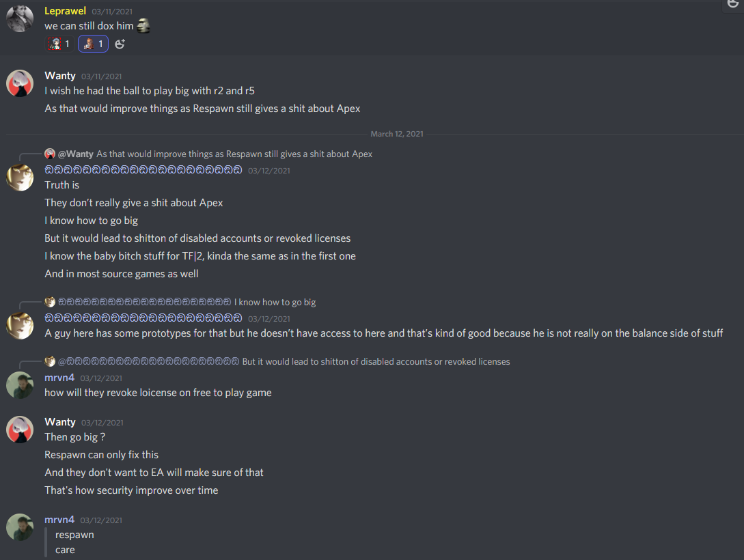Image resolution: width=744 pixels, height=560 pixels.
Task: Click Wanty's avatar on the 03/11/2021 message
Action: point(20,83)
